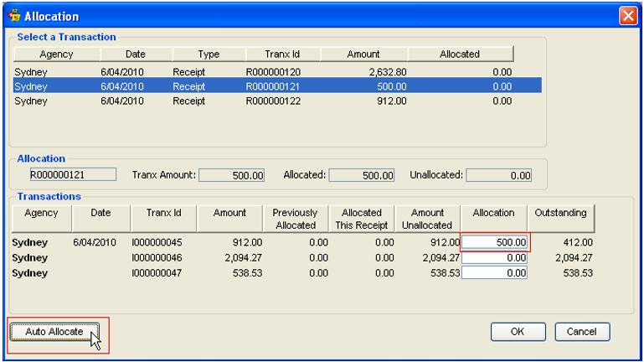Click the Allocation field showing 500.00

(x=494, y=242)
